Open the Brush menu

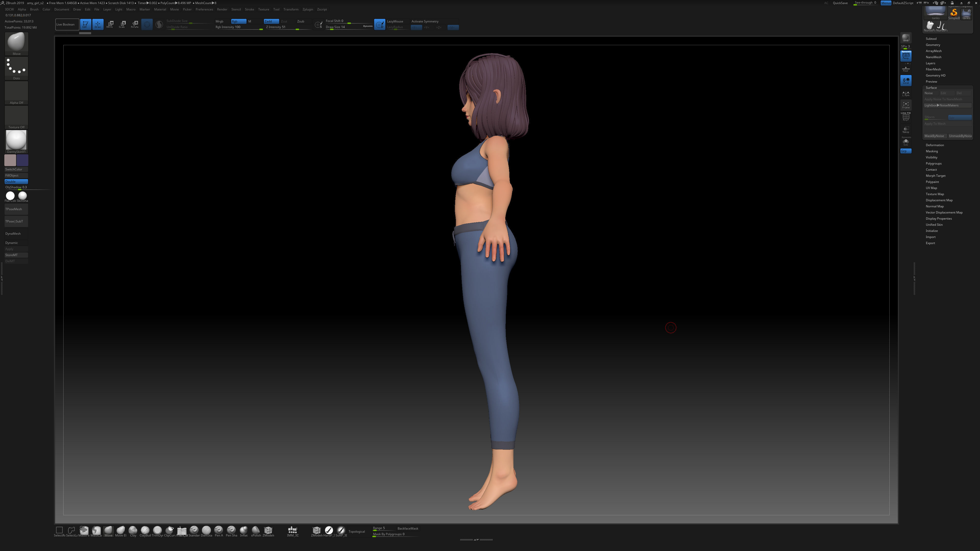(x=34, y=9)
